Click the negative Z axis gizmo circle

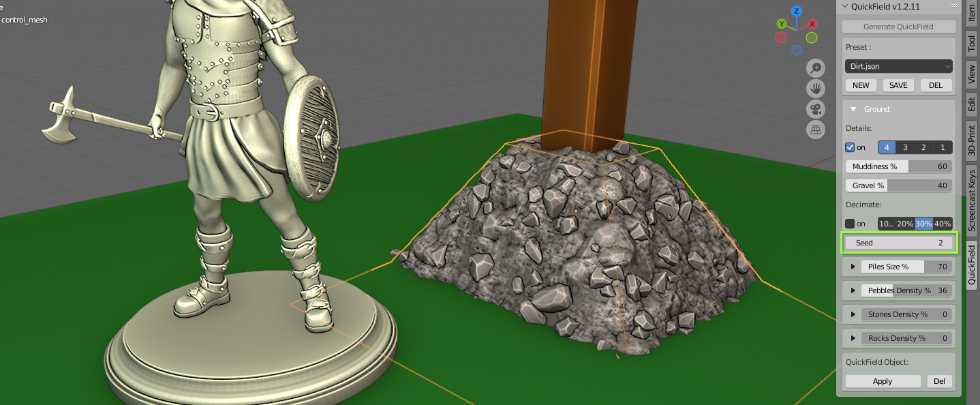coord(797,50)
